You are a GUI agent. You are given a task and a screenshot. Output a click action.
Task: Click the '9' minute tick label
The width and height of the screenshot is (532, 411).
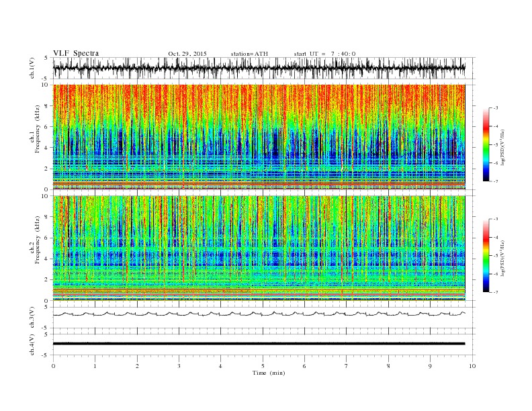click(430, 366)
